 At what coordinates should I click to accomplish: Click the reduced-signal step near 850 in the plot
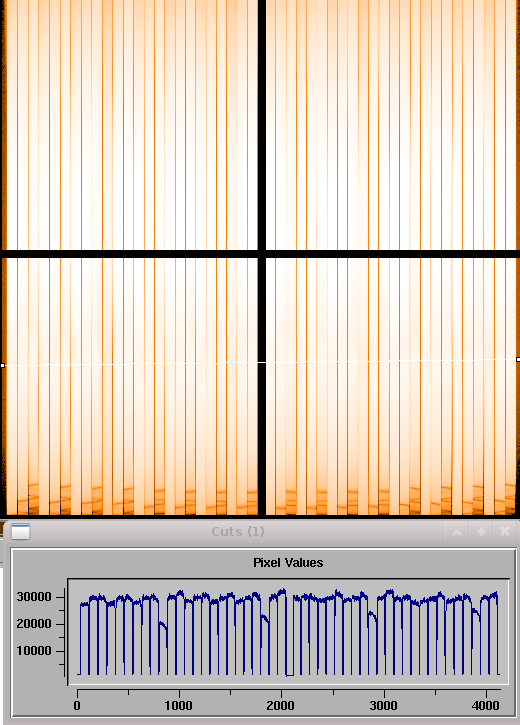pyautogui.click(x=163, y=627)
